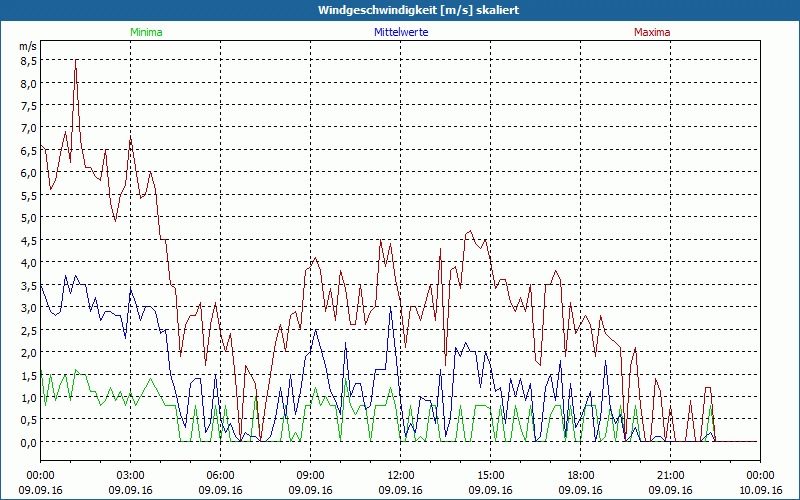Click the 8,5 m/s red Maxima peak
This screenshot has width=800, height=500.
(x=76, y=60)
